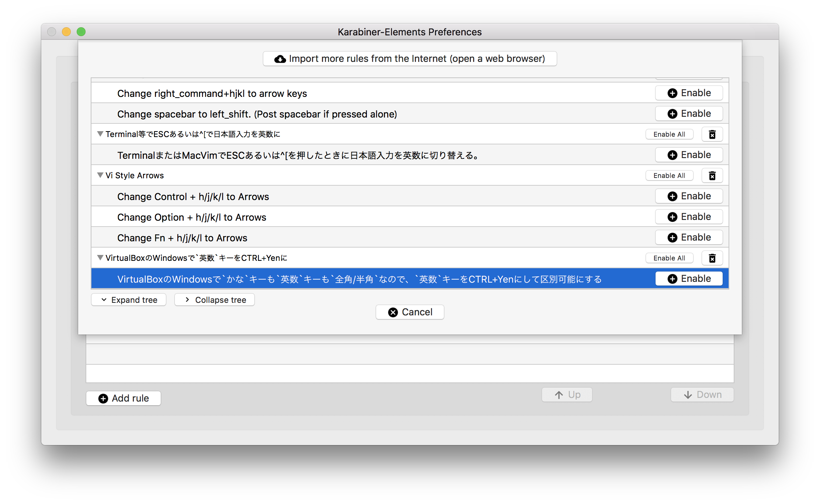Select the highlighted VirtualBoxのWindowsで`かな`キー row text
The height and width of the screenshot is (504, 820).
359,279
